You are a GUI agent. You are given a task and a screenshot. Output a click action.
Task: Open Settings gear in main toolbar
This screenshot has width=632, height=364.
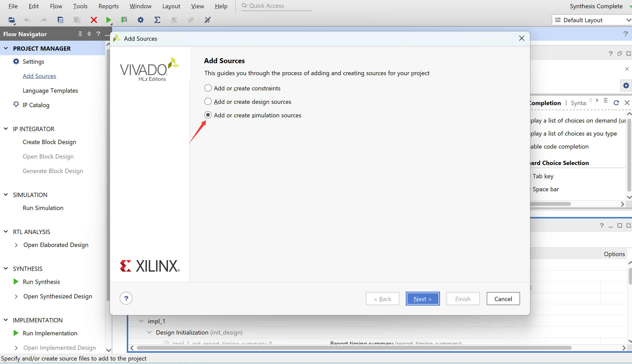click(140, 20)
